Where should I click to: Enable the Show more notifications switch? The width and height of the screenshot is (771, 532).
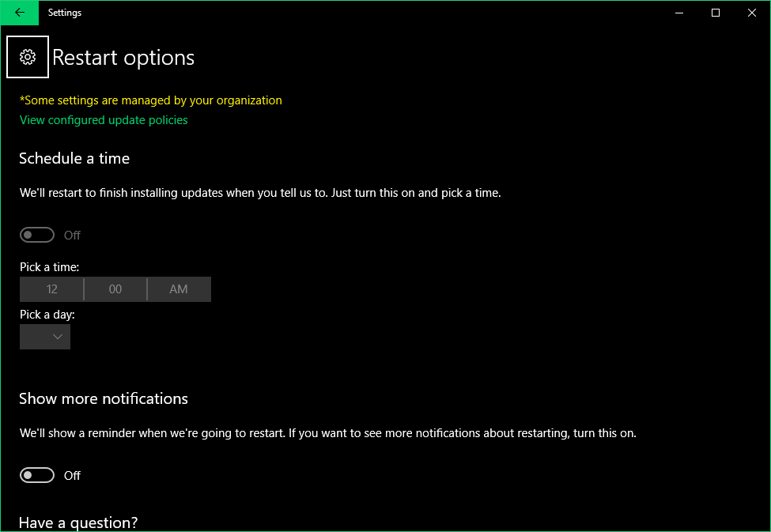tap(36, 474)
